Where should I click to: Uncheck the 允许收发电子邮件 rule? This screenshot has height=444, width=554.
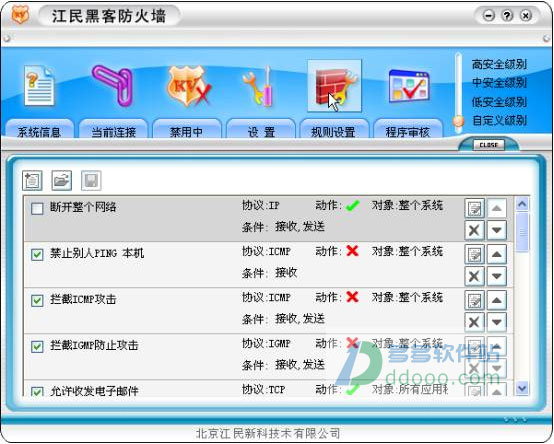pyautogui.click(x=37, y=391)
